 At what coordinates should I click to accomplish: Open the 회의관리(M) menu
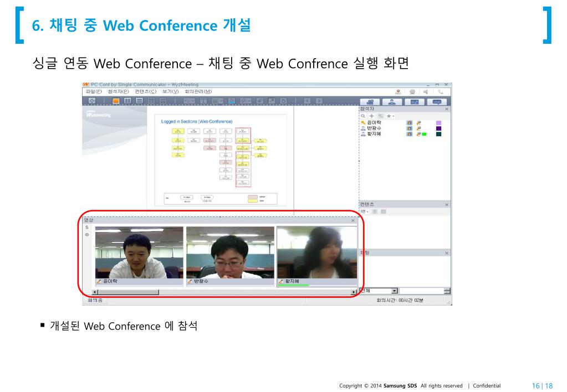pos(198,92)
